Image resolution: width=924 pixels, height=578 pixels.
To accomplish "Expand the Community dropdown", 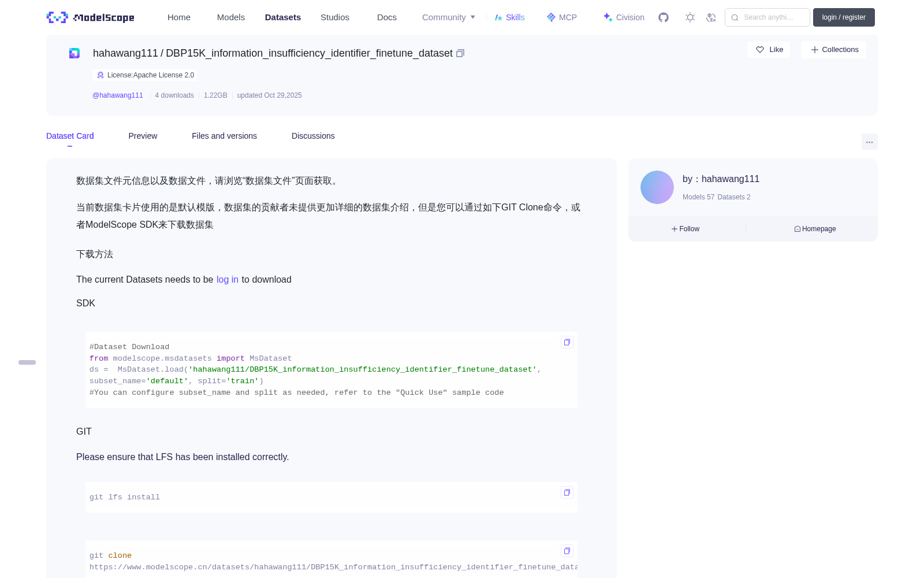I will [x=449, y=17].
